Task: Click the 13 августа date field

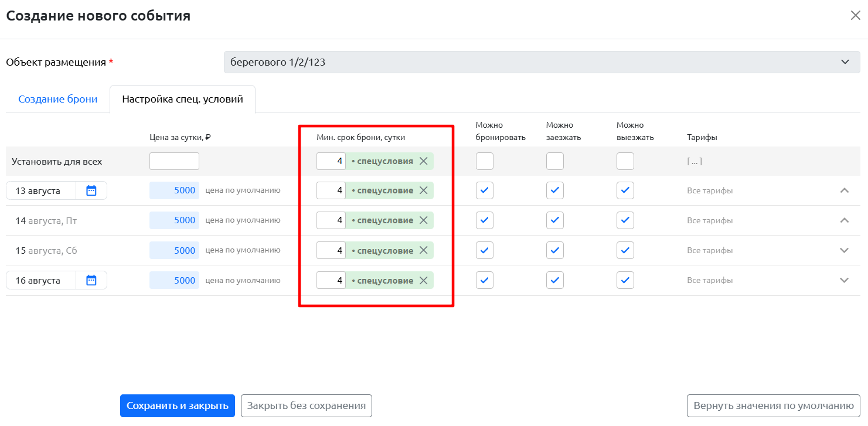Action: [x=41, y=190]
